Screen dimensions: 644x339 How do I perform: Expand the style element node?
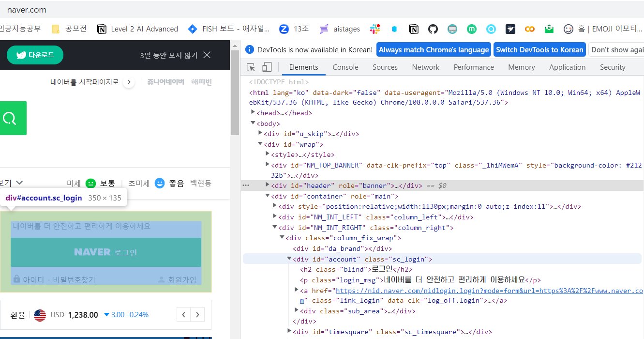(x=268, y=154)
